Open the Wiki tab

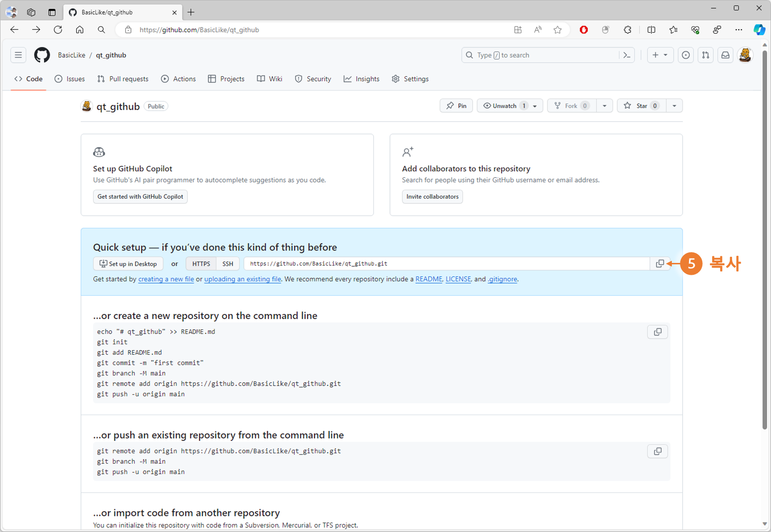269,79
